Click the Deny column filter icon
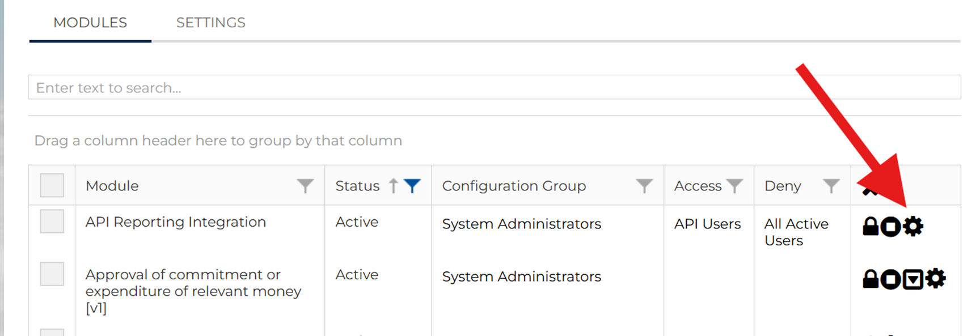The height and width of the screenshot is (336, 980). click(831, 186)
